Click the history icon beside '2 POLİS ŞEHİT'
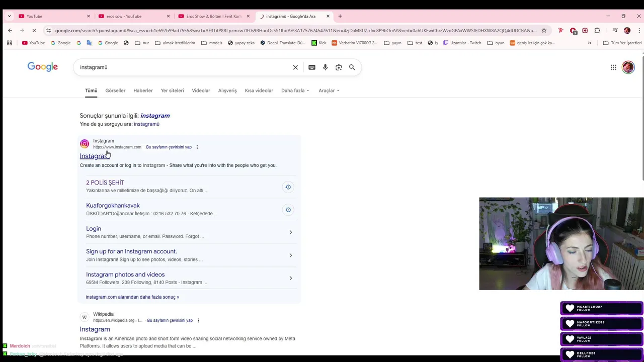 [x=288, y=187]
